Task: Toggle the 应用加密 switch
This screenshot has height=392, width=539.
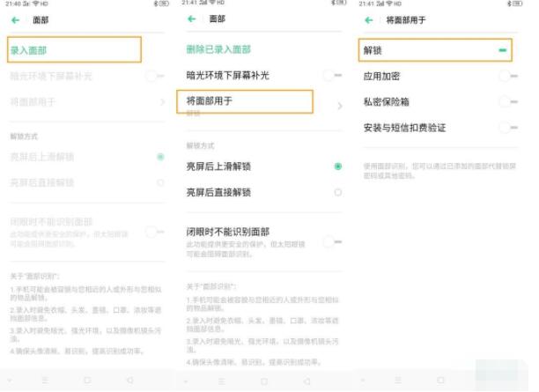Action: click(x=508, y=76)
